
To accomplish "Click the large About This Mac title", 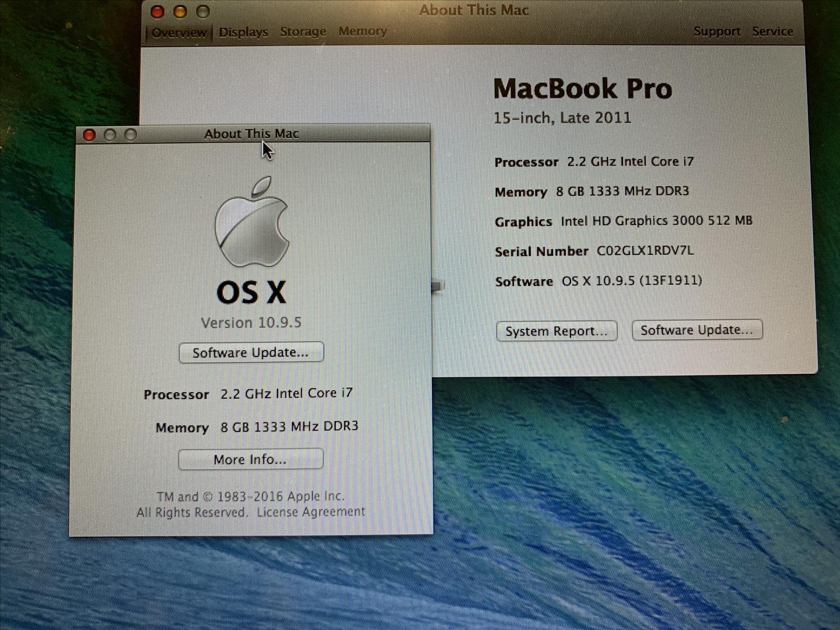I will coord(474,10).
